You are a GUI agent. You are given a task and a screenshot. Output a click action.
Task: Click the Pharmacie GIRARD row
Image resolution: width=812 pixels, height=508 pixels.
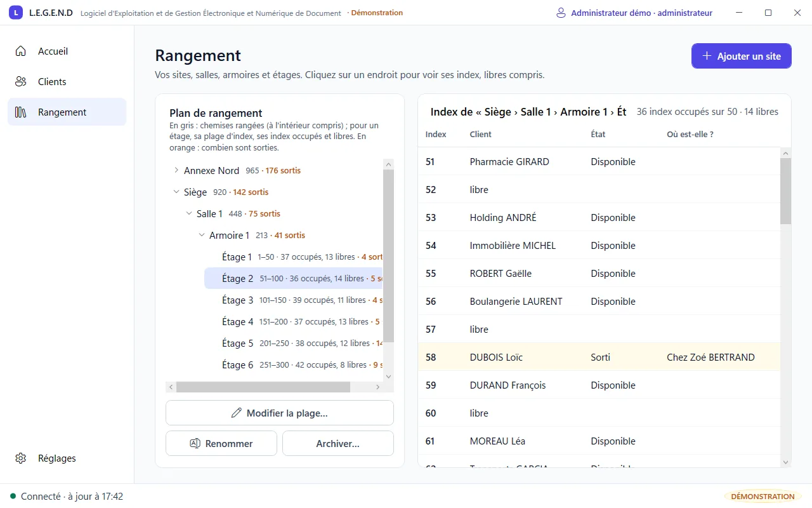pyautogui.click(x=599, y=161)
